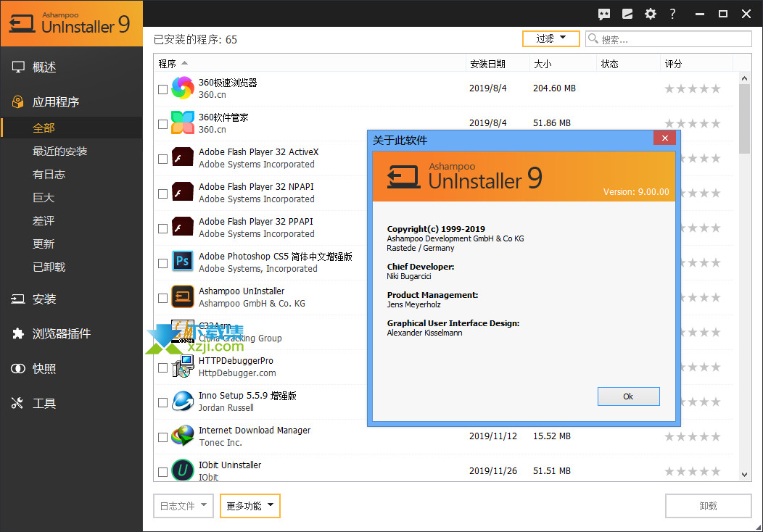Image resolution: width=763 pixels, height=532 pixels.
Task: Select 已卸载 in sidebar
Action: click(x=72, y=267)
